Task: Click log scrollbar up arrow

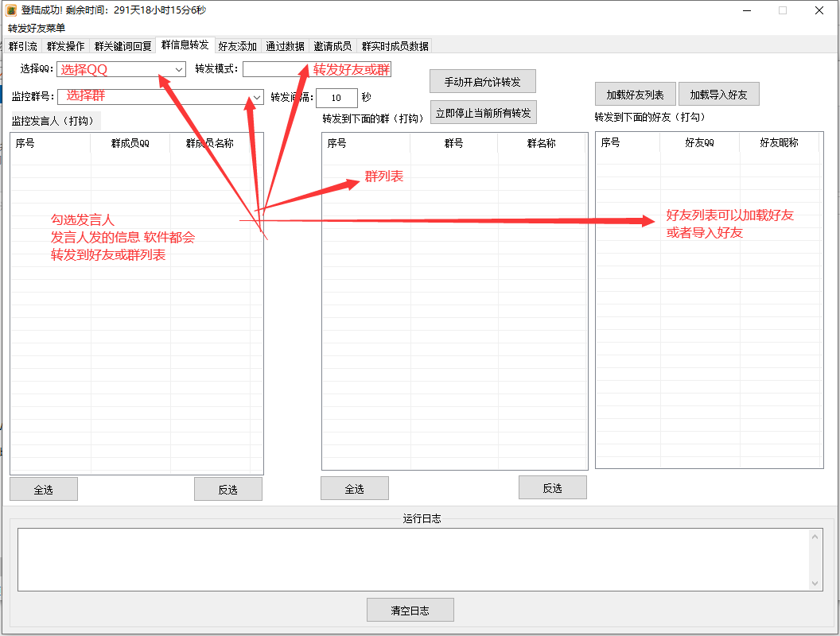Action: tap(815, 537)
